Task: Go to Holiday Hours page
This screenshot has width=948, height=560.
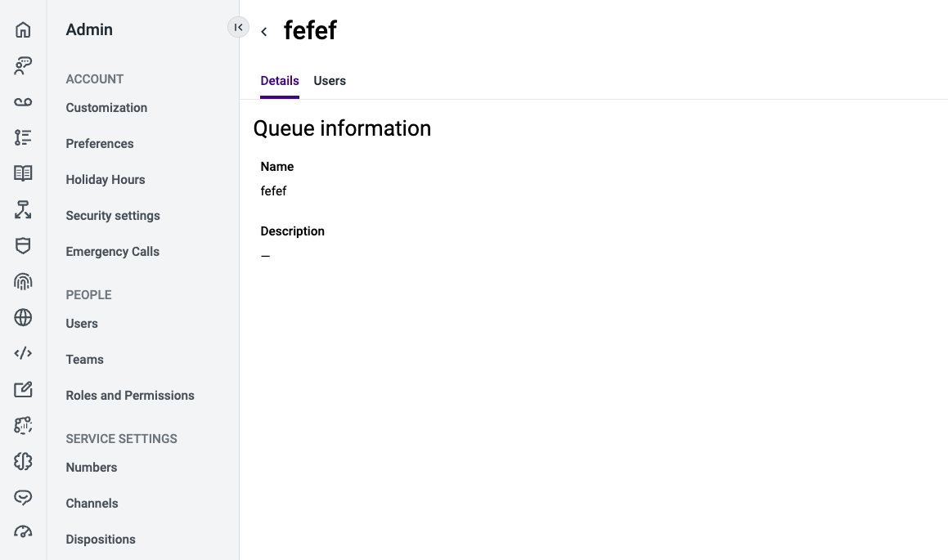Action: click(106, 180)
